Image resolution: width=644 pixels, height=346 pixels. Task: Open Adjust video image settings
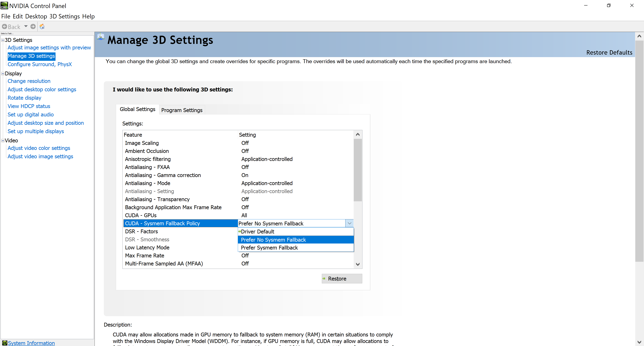coord(40,156)
